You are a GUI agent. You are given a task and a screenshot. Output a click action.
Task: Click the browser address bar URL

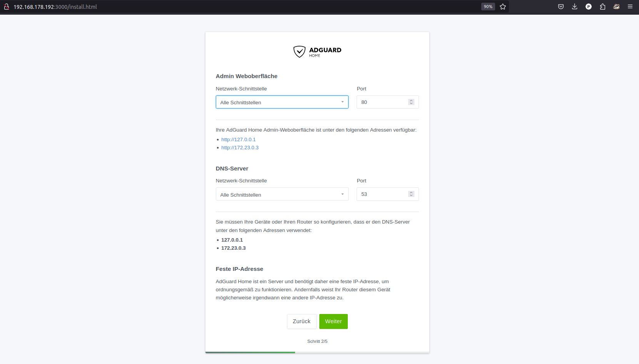click(55, 7)
